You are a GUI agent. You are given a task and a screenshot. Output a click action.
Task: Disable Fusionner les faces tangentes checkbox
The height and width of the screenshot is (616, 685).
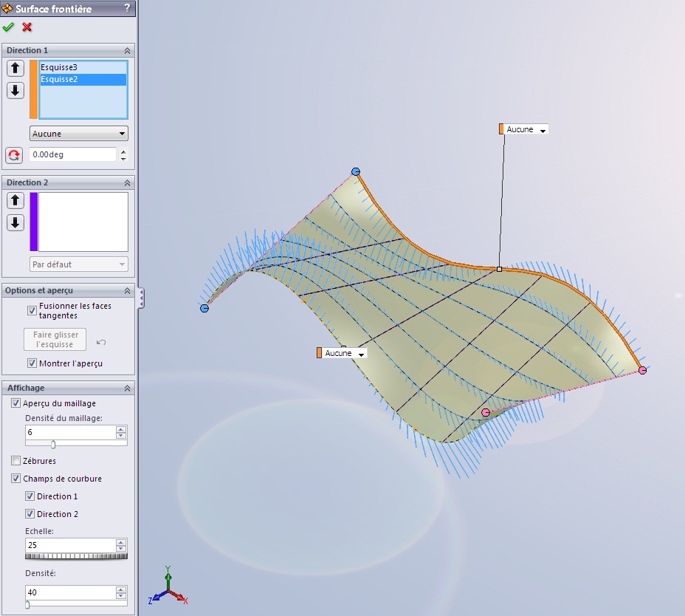coord(32,310)
